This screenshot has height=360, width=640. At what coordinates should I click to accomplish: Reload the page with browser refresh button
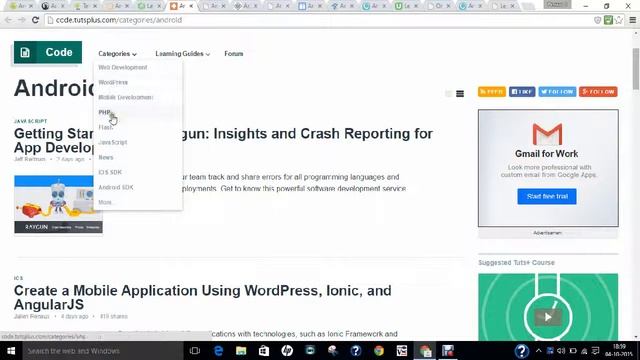(x=36, y=20)
